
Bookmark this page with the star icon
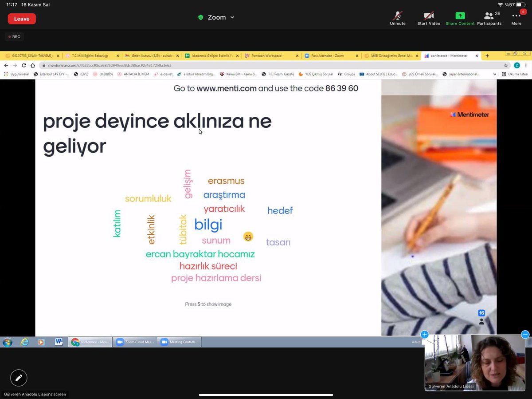506,65
